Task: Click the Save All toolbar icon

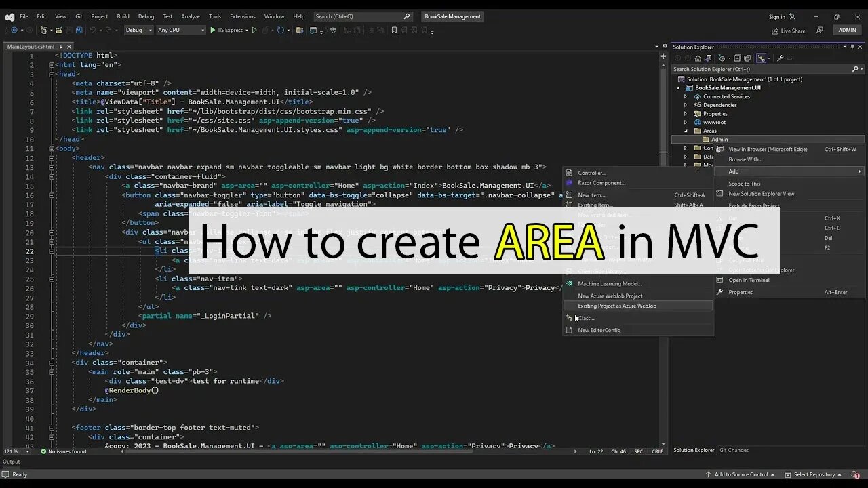Action: click(x=79, y=30)
